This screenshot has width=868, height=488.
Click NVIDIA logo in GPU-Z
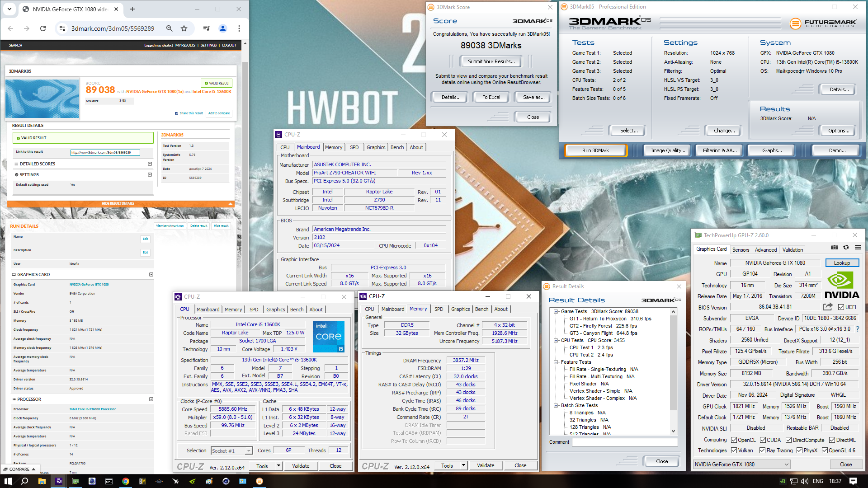842,286
